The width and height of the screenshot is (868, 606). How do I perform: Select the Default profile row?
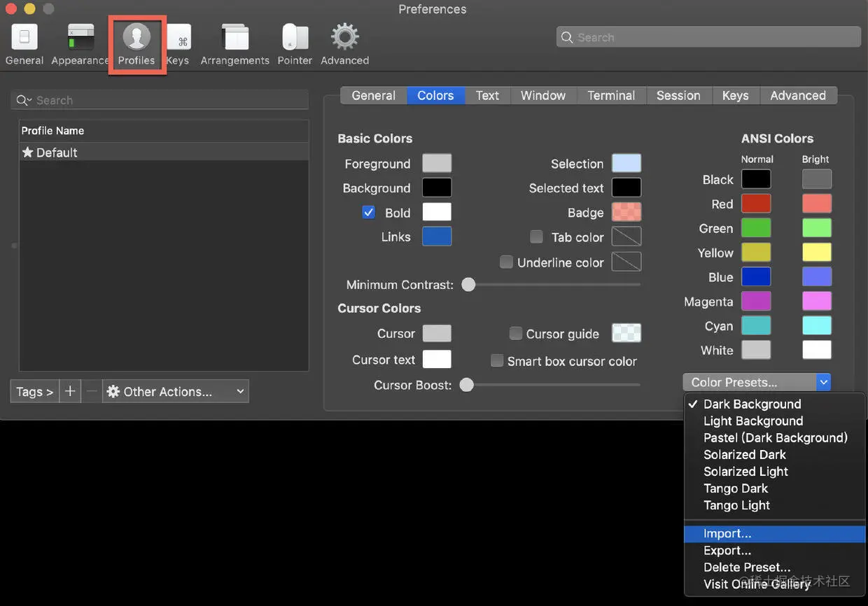point(164,152)
